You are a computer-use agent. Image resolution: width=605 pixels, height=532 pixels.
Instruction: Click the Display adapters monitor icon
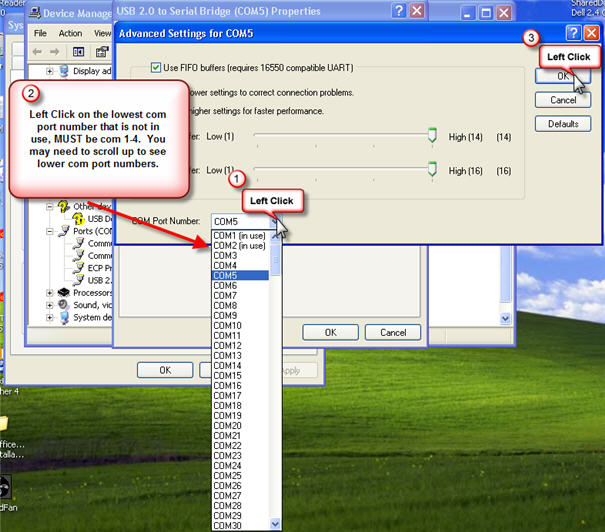pos(64,71)
